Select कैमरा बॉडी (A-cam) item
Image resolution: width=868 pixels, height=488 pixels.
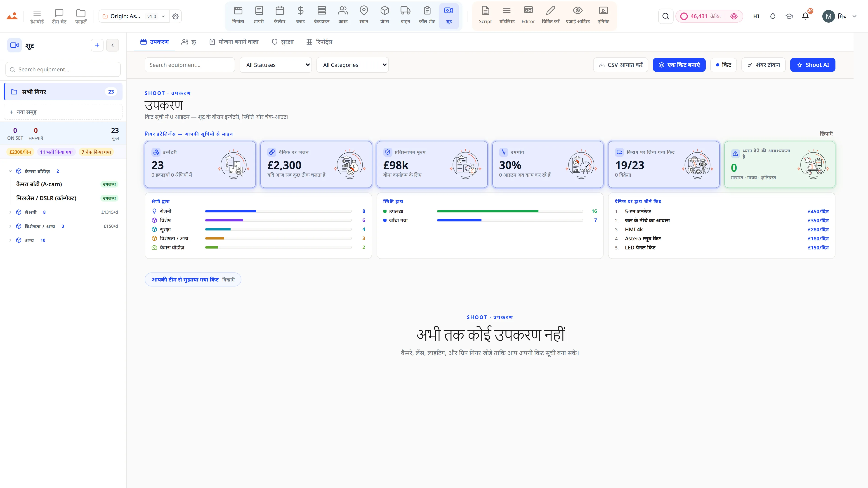67,184
